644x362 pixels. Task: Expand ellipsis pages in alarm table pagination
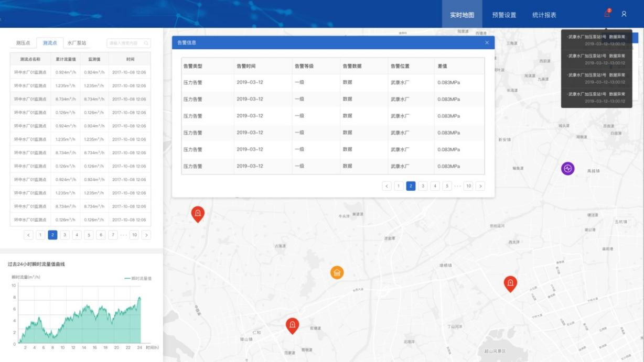pos(457,186)
